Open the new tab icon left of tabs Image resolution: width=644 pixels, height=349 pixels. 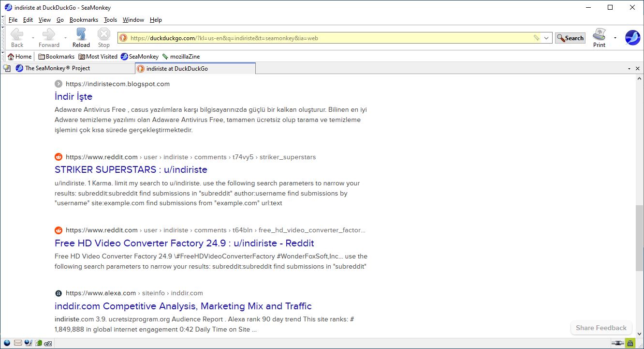7,68
